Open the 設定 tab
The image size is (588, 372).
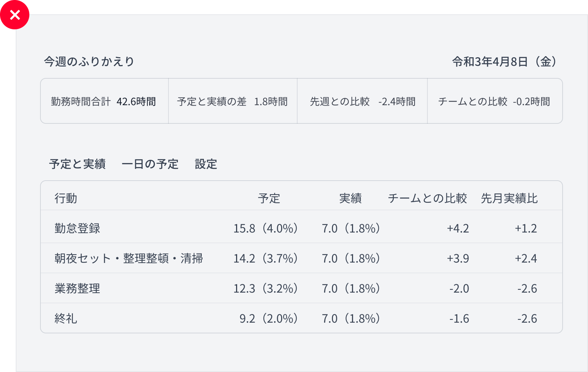pyautogui.click(x=206, y=164)
